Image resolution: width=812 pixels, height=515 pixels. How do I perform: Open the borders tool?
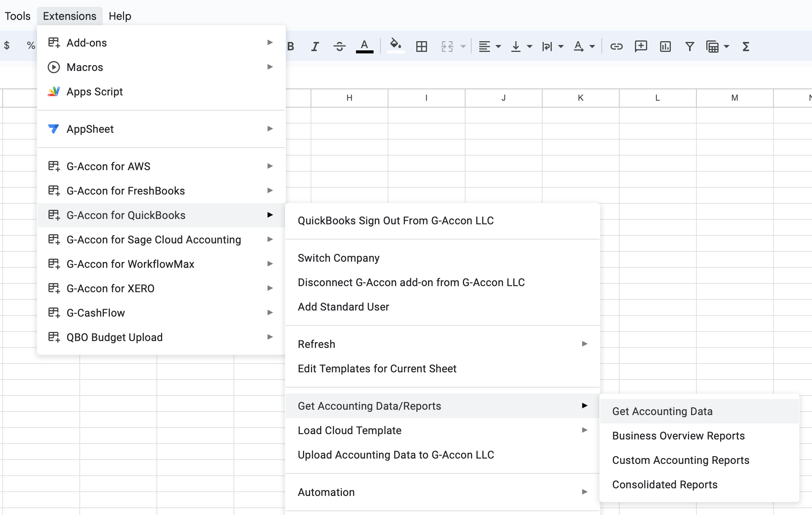click(422, 47)
